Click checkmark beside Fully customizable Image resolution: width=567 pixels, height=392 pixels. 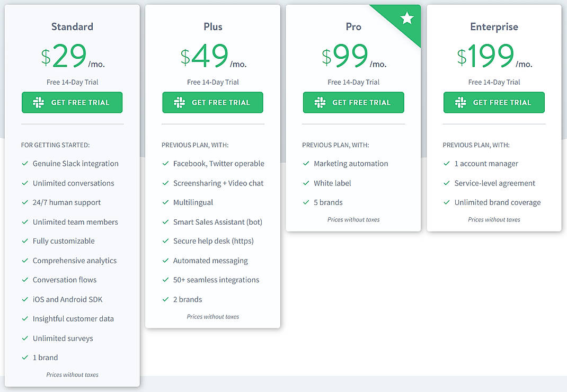click(x=25, y=241)
